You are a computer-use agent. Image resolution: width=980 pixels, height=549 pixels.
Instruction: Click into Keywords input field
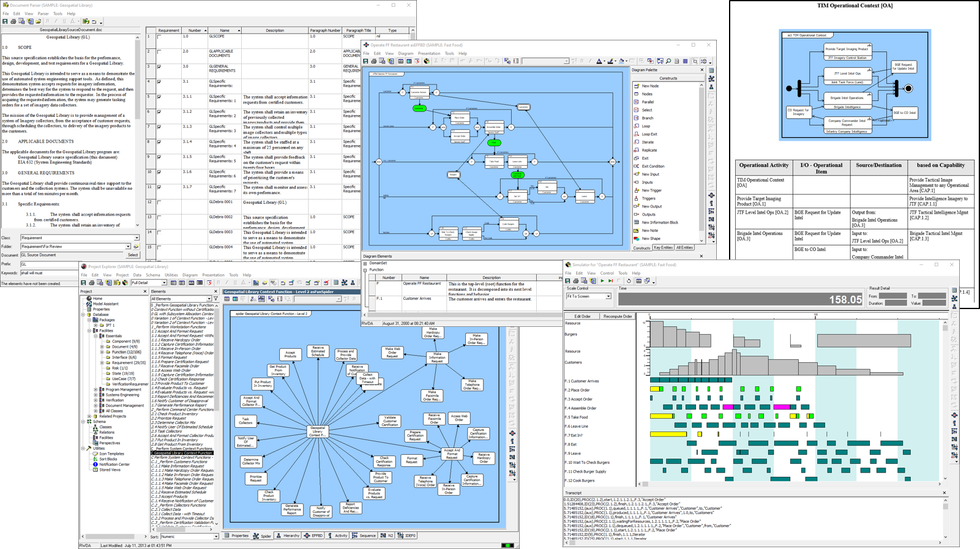point(48,273)
